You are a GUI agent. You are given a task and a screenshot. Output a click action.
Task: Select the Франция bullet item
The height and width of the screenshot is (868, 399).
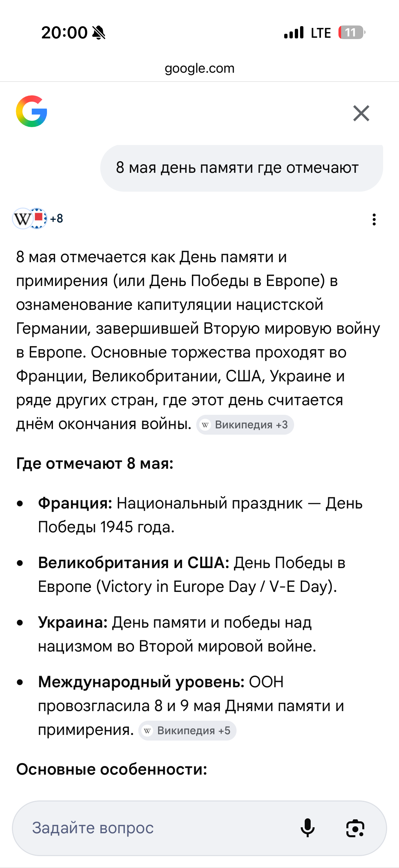pyautogui.click(x=200, y=515)
